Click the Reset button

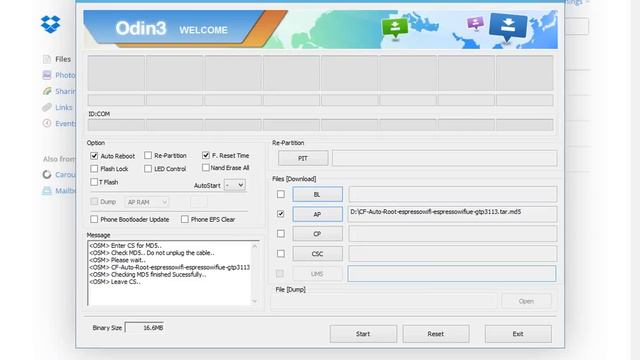[436, 334]
